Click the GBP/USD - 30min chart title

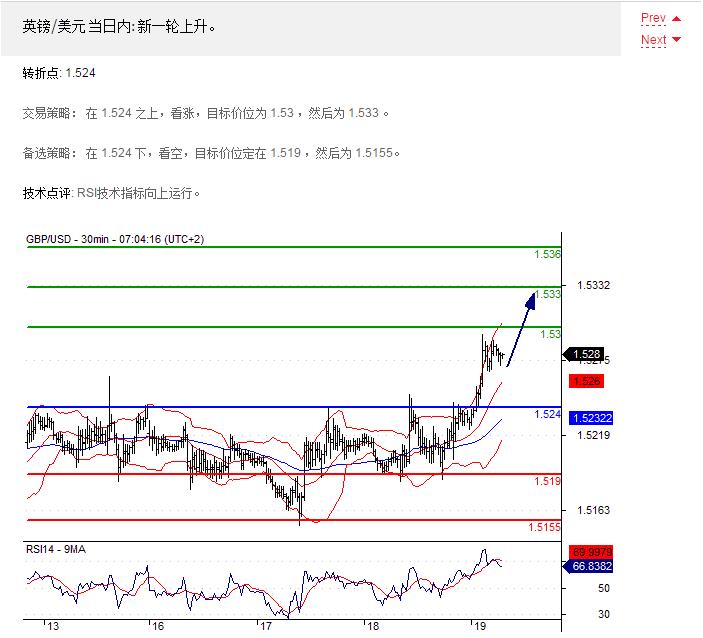[x=115, y=239]
